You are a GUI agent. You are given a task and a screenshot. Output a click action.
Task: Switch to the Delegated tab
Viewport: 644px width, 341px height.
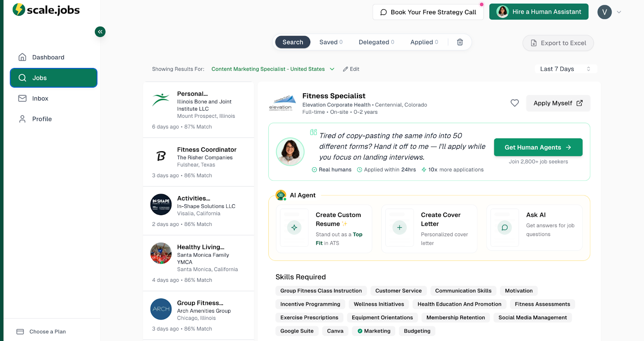376,42
